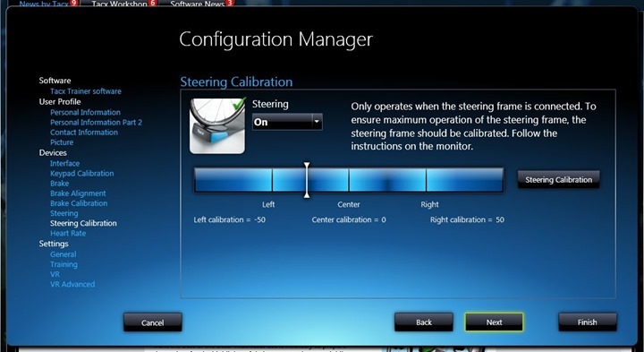Viewport: 644px width, 352px height.
Task: Click the Next button
Action: 494,322
